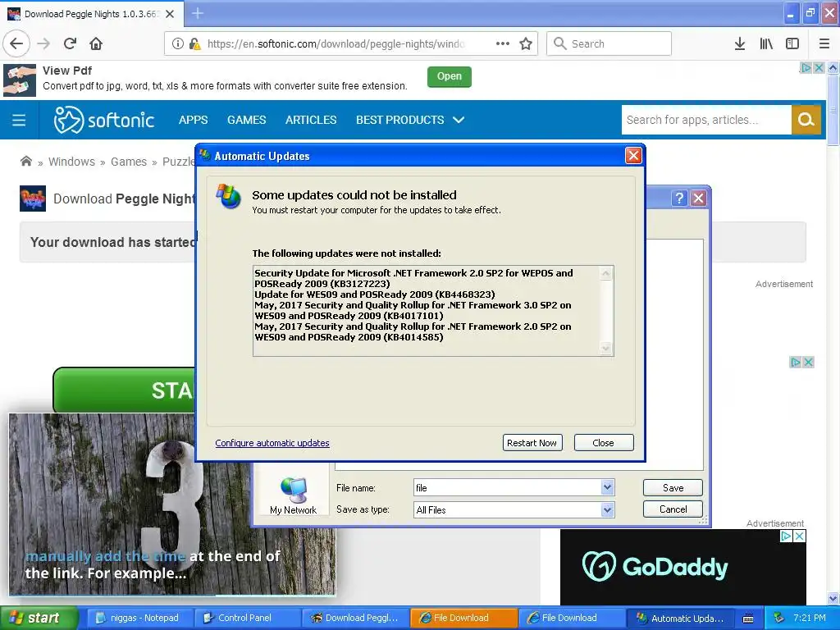Image resolution: width=840 pixels, height=630 pixels.
Task: Open site information icon in address bar
Action: (178, 44)
